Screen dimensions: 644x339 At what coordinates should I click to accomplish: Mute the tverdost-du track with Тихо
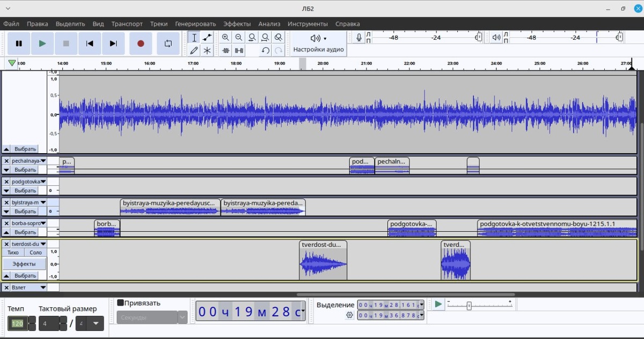pyautogui.click(x=13, y=253)
